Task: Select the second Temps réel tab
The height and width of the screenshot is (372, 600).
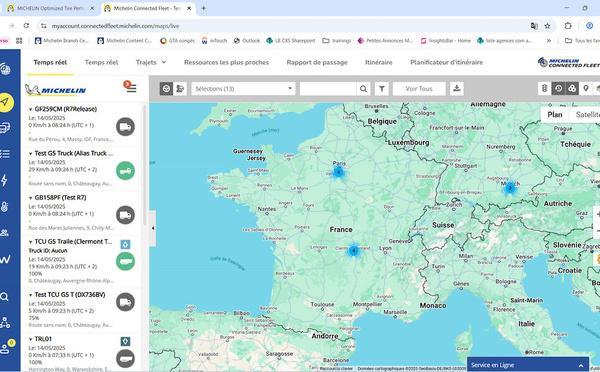Action: pos(101,62)
